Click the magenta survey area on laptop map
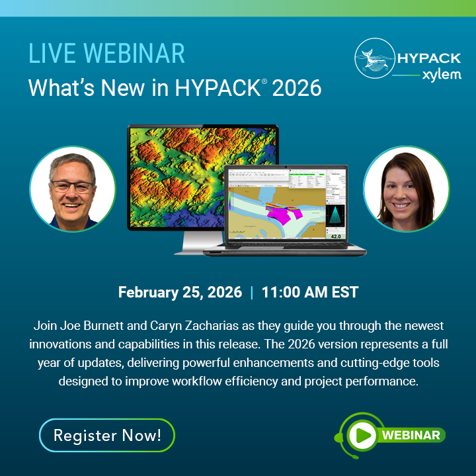 (x=284, y=214)
